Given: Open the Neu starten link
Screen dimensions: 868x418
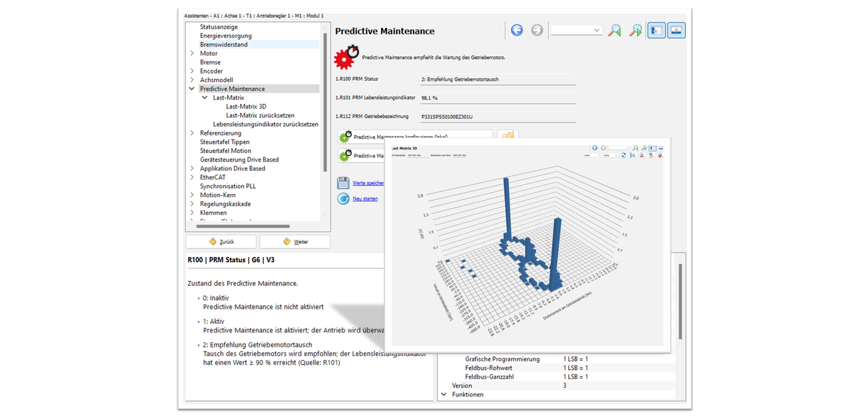Looking at the screenshot, I should click(x=365, y=198).
